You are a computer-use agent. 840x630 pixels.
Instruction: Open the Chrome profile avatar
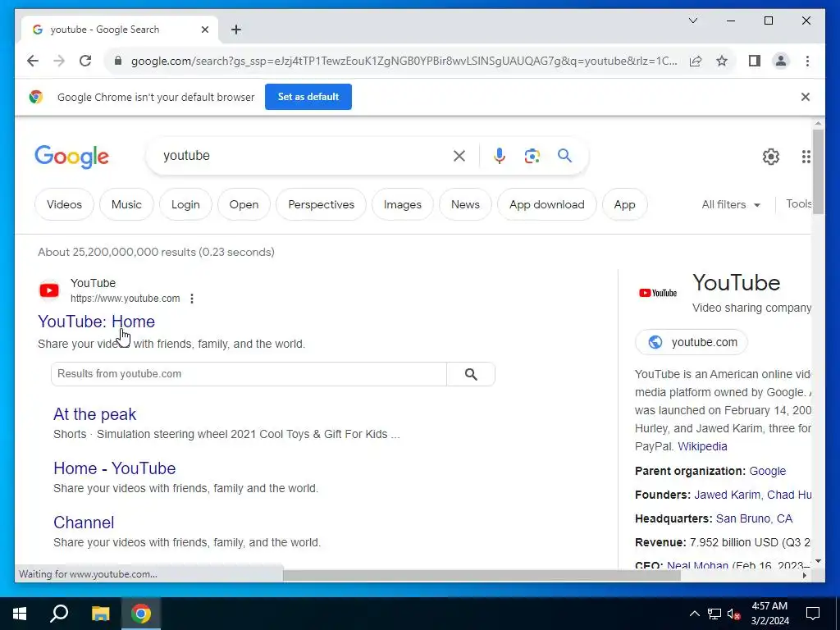pyautogui.click(x=781, y=61)
